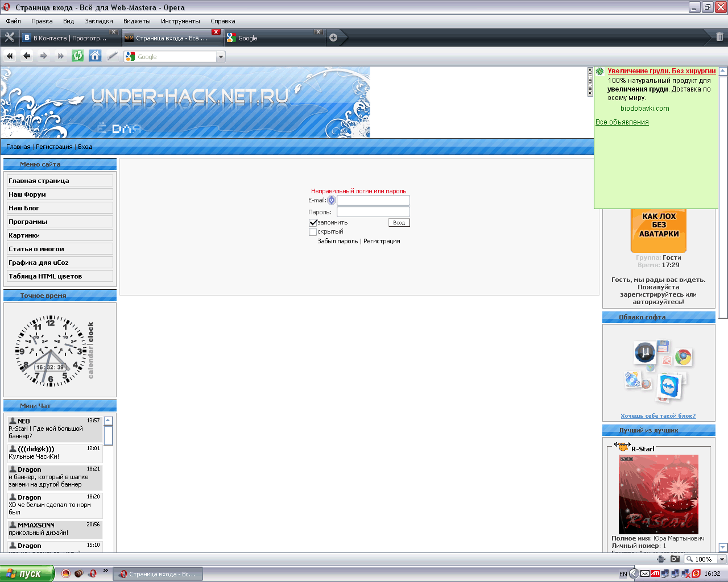Open the Виджеты menu

tap(137, 21)
